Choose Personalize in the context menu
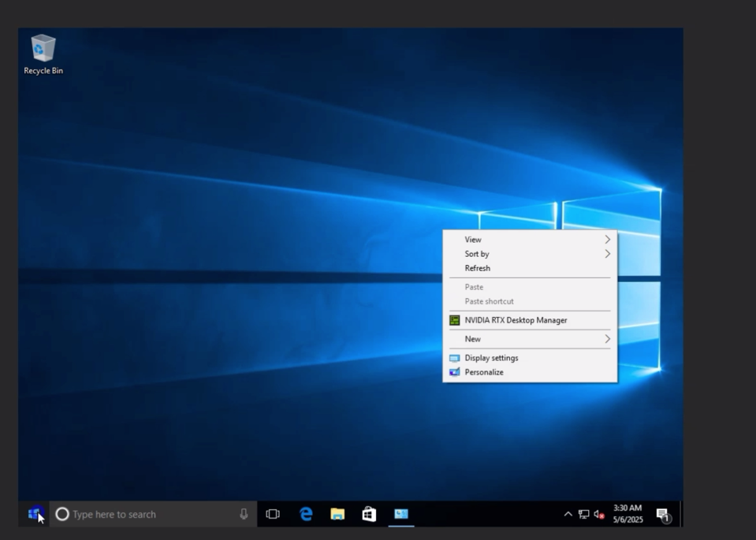Screen dimensions: 756x540 tap(530, 372)
